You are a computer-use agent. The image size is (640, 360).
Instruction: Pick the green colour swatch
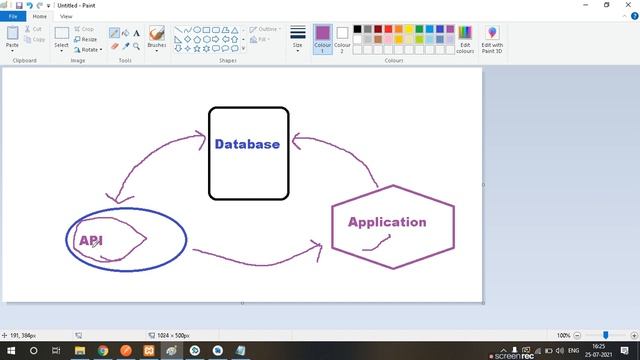(419, 29)
